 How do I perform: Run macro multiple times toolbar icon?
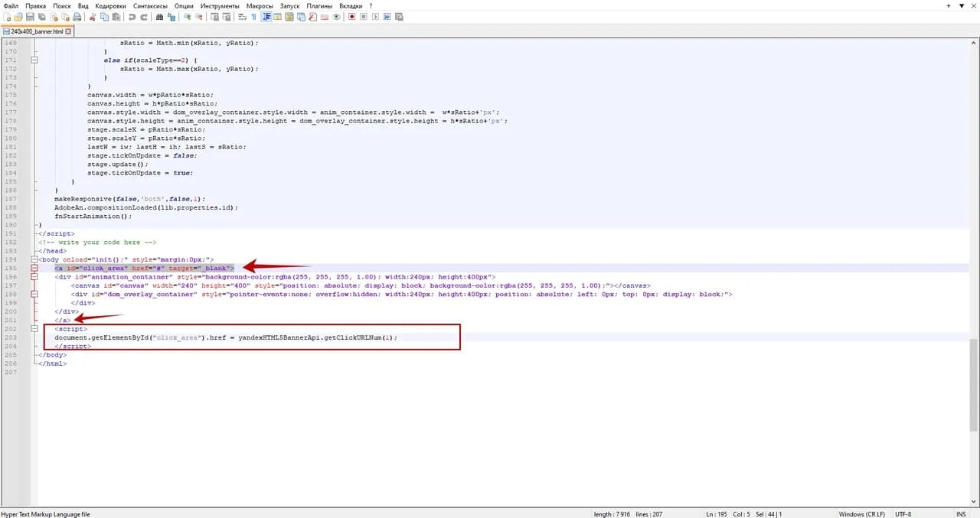click(386, 17)
